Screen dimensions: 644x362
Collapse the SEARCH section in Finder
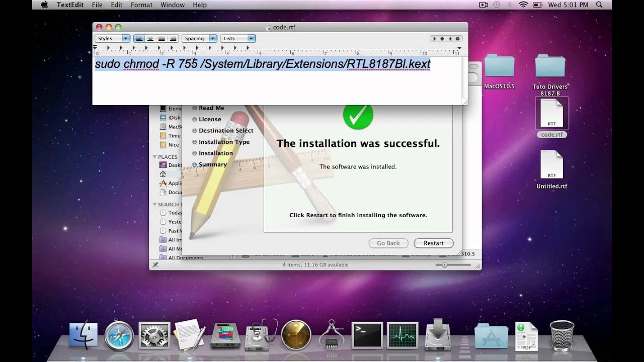[x=155, y=204]
